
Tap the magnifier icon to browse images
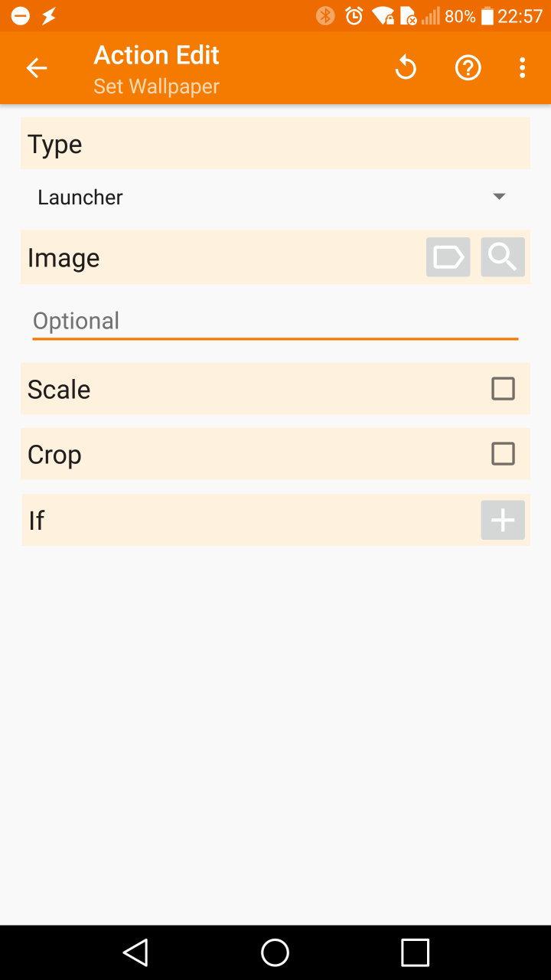point(503,257)
